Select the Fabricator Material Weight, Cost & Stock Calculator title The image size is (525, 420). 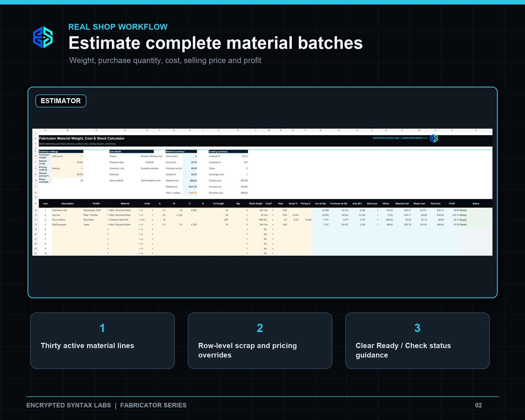82,138
